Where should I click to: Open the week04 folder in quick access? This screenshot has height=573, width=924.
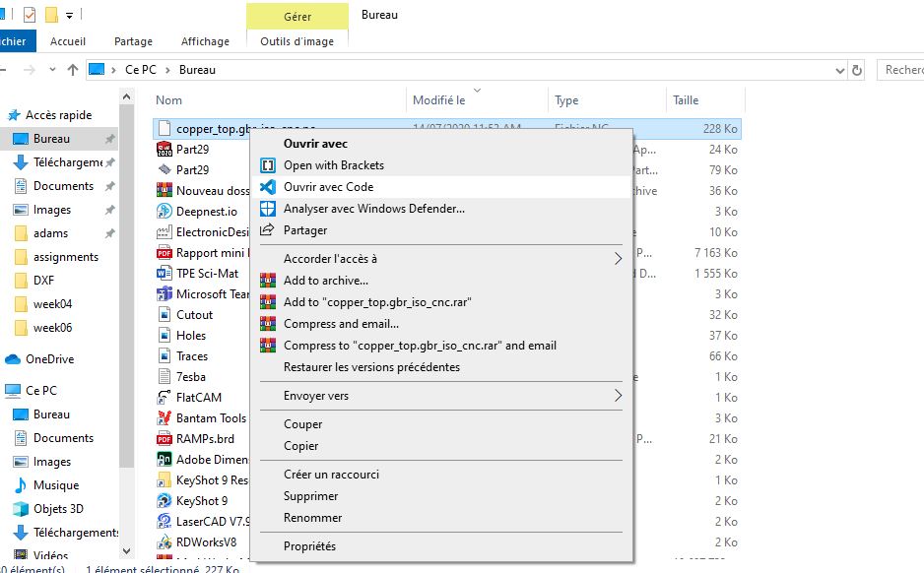(52, 304)
